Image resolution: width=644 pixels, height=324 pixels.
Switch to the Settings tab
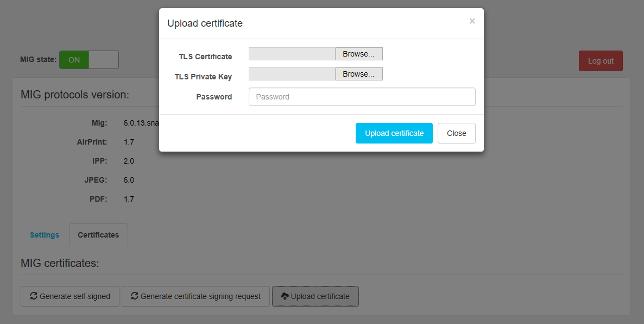[45, 235]
